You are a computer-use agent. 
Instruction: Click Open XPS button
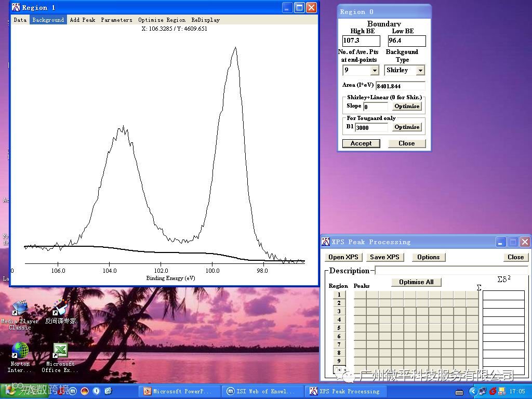pos(343,257)
